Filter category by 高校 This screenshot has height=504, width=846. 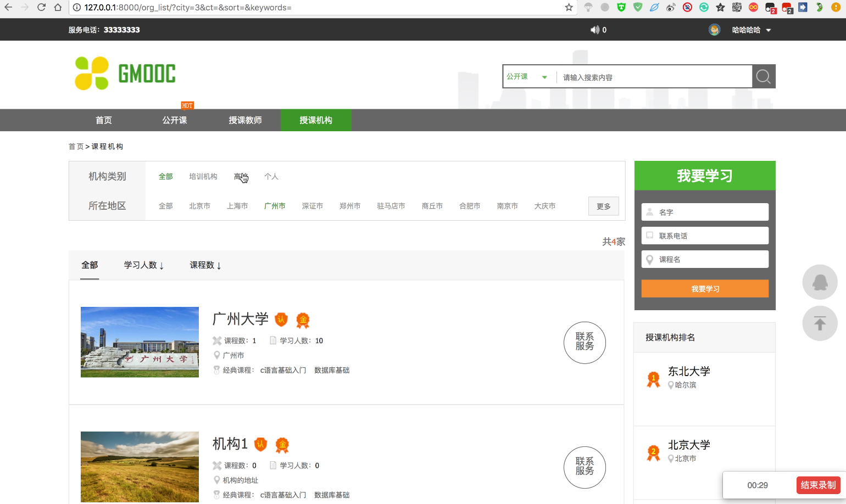pyautogui.click(x=241, y=176)
